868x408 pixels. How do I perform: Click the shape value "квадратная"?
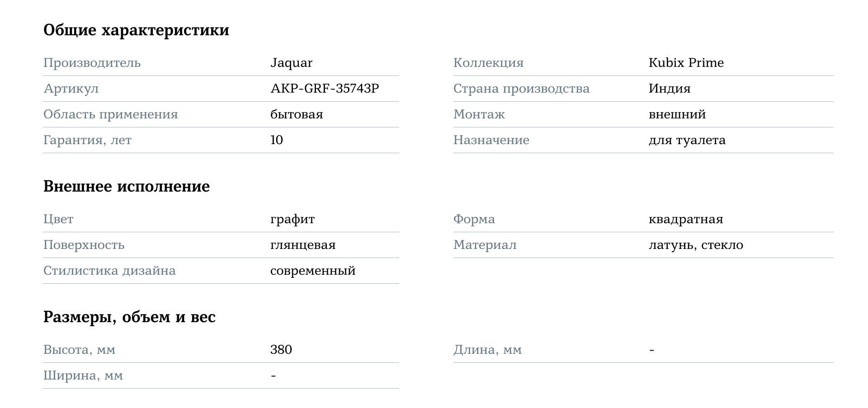(685, 219)
